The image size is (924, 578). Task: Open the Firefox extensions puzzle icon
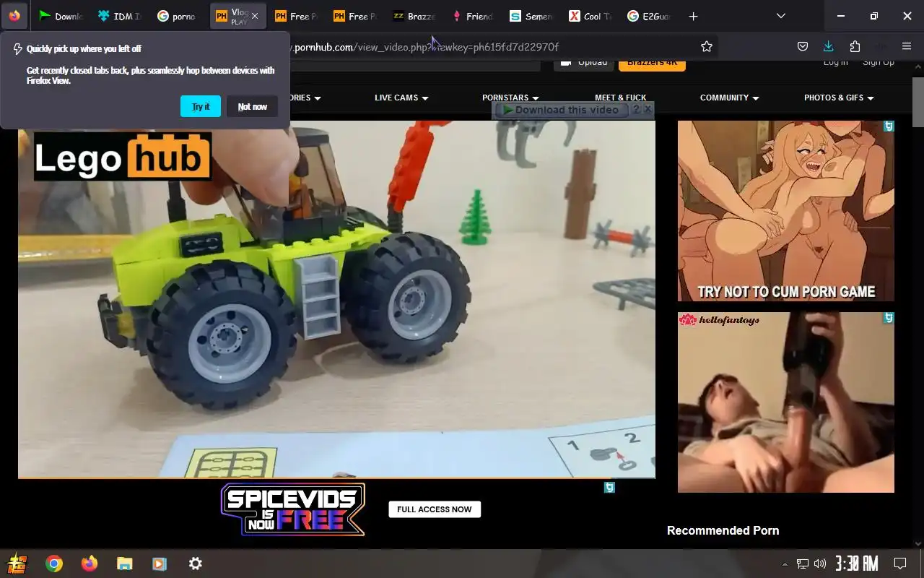[x=855, y=46]
